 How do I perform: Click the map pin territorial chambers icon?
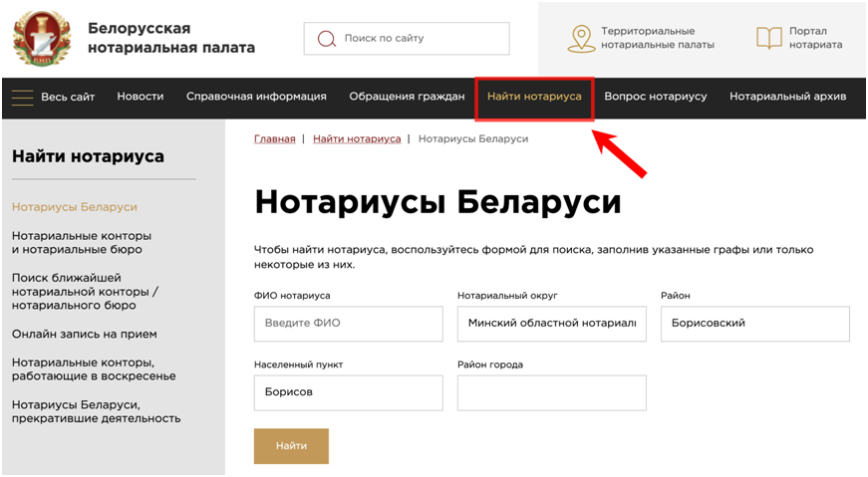pos(580,39)
